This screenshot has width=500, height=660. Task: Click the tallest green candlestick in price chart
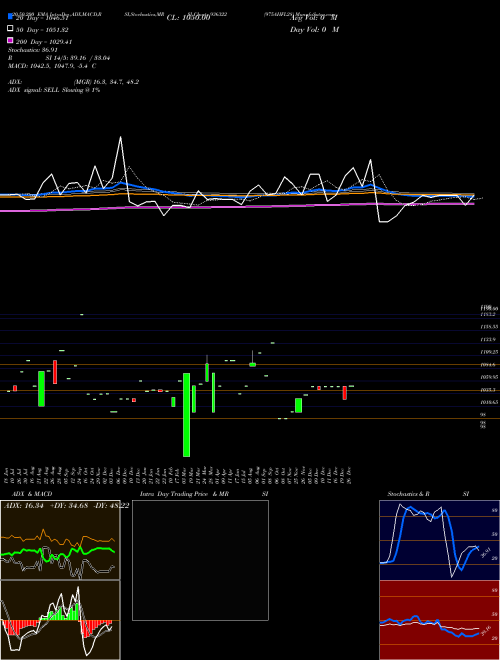tap(186, 415)
